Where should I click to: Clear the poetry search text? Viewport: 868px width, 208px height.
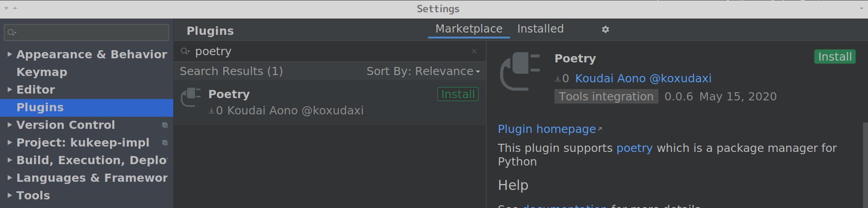click(474, 51)
